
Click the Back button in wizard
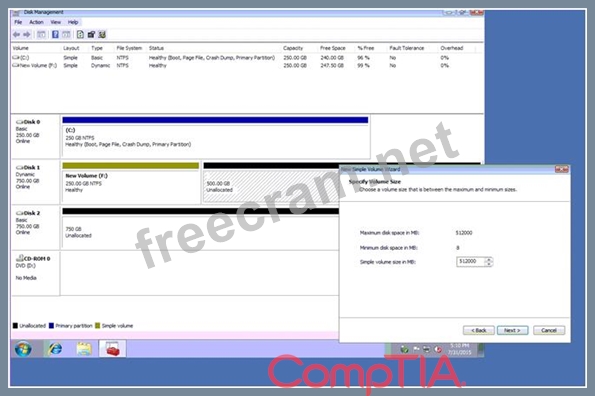(479, 330)
